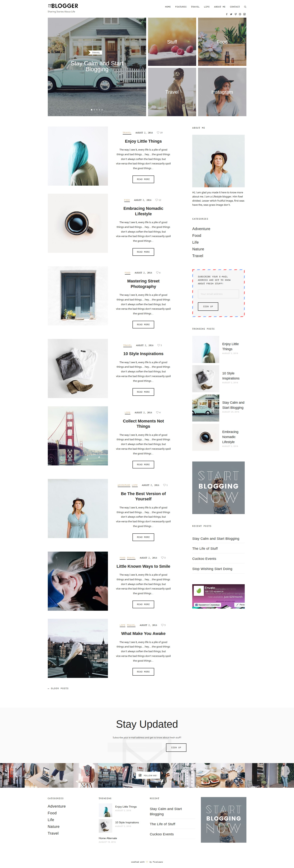Click Read More under Mastering Street Photography

tap(143, 324)
